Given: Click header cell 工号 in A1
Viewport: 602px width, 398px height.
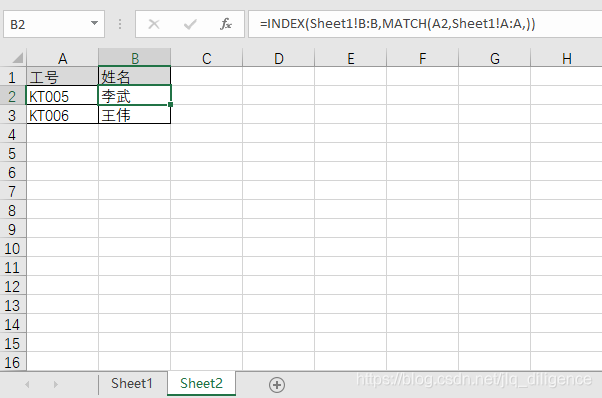Looking at the screenshot, I should click(x=62, y=77).
